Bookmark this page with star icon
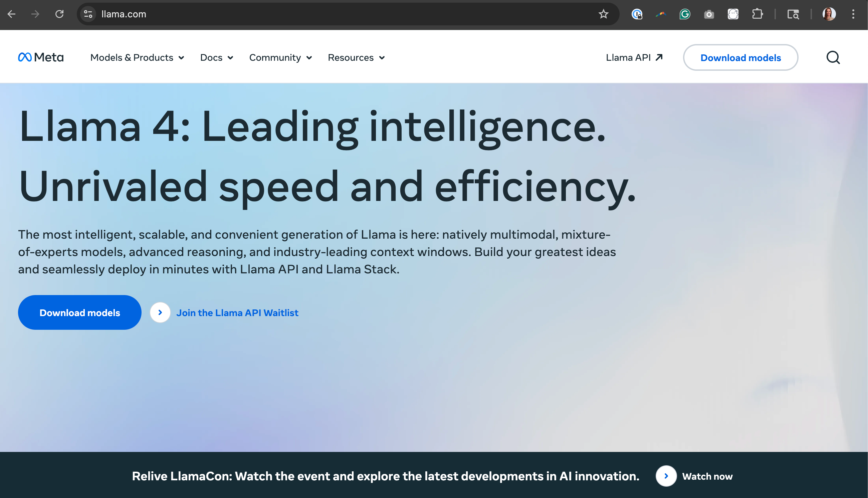 coord(603,14)
